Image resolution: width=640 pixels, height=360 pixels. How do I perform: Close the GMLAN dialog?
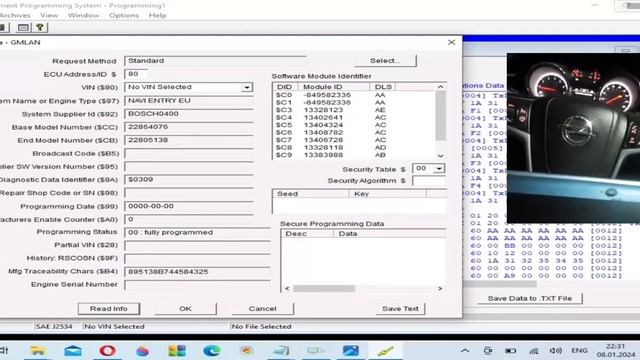pyautogui.click(x=451, y=42)
